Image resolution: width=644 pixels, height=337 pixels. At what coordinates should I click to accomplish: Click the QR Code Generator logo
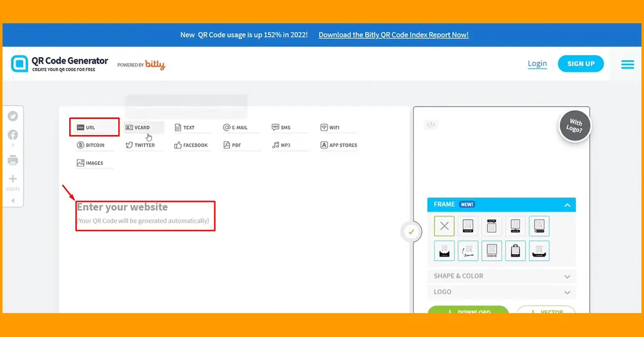(x=60, y=64)
